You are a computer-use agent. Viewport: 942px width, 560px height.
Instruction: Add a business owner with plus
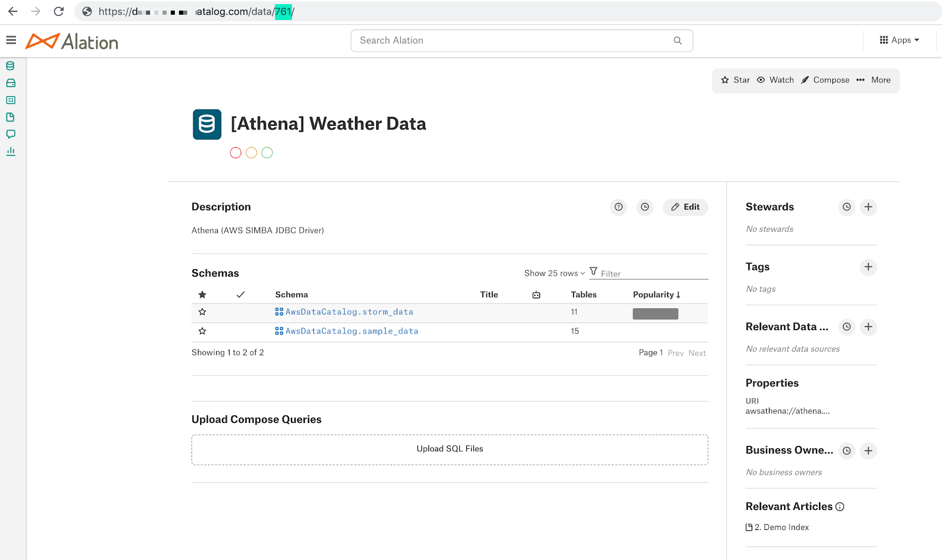[x=868, y=451]
